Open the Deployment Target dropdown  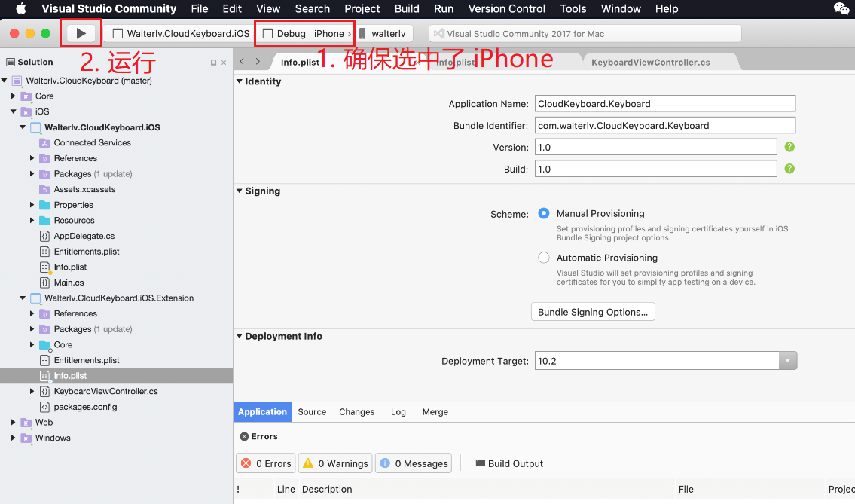pyautogui.click(x=787, y=361)
